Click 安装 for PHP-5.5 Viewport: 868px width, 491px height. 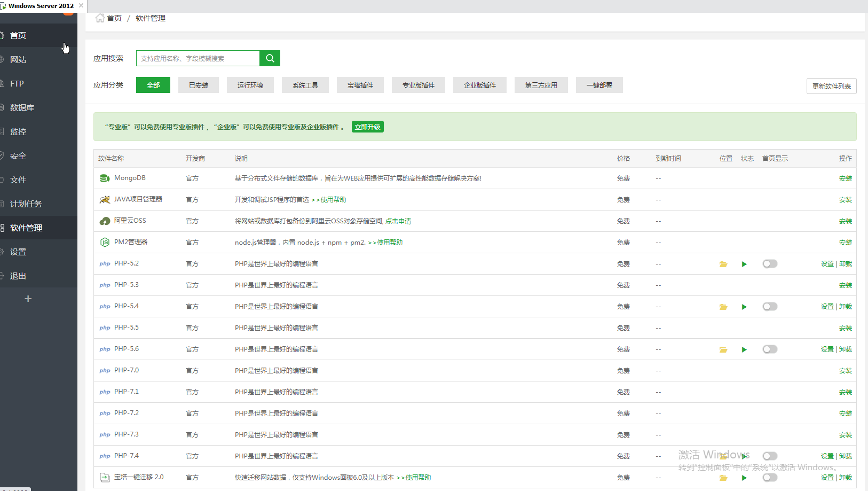coord(846,328)
